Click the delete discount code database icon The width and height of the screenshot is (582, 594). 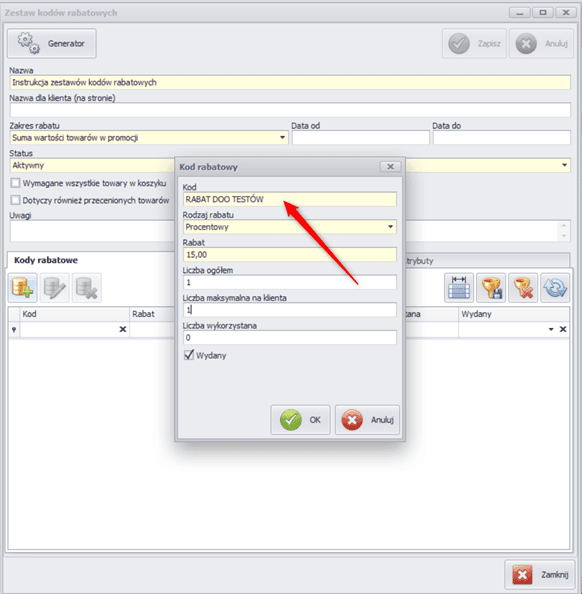click(x=87, y=288)
